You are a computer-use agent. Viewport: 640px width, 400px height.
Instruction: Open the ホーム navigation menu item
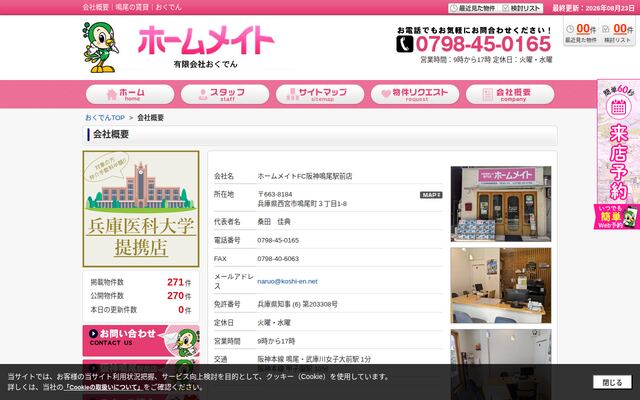tap(130, 94)
